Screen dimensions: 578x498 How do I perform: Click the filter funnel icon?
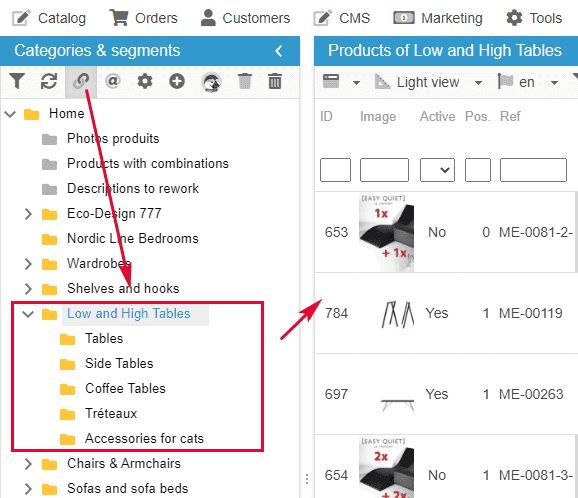(17, 81)
